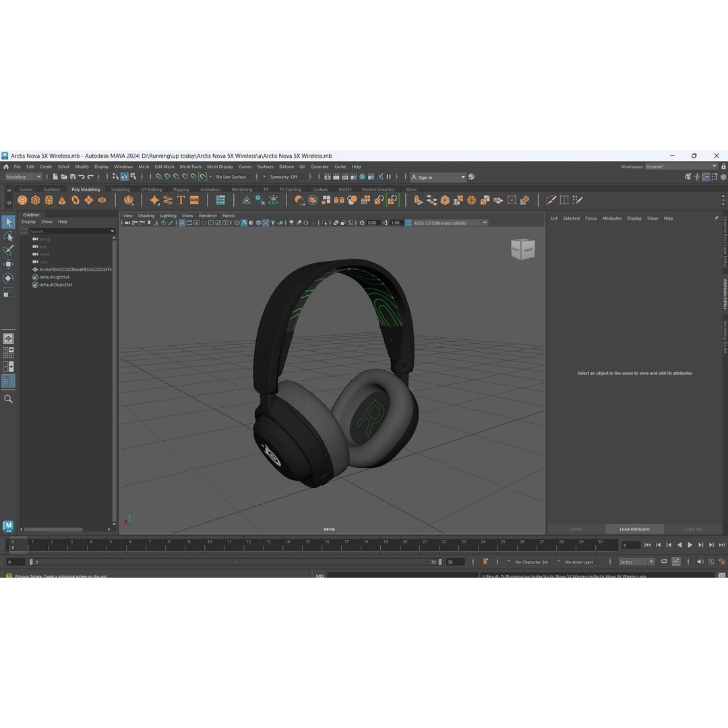Create a polygon cylinder from shelf
This screenshot has height=728, width=728.
[49, 200]
